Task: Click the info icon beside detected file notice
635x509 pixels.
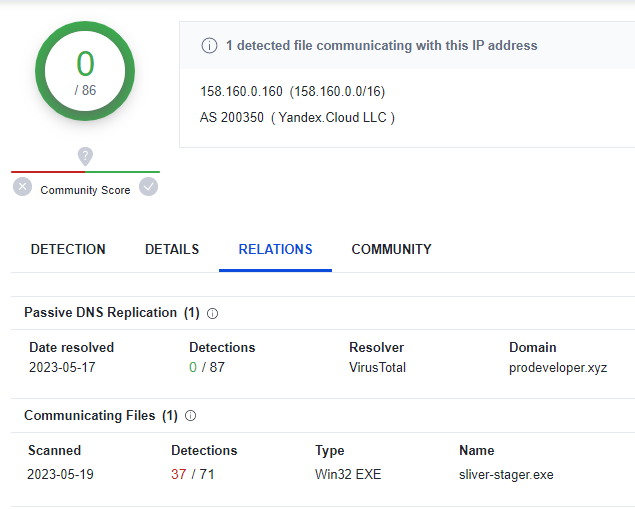Action: 209,45
